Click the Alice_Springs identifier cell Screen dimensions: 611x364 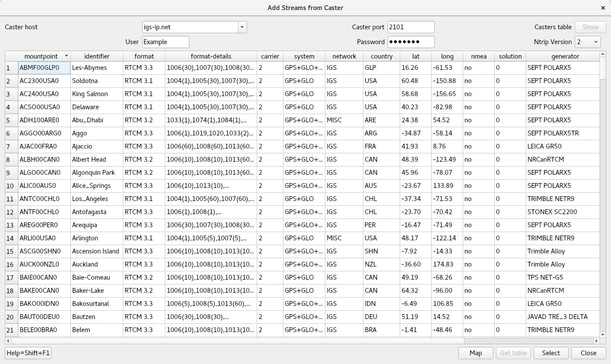click(96, 186)
